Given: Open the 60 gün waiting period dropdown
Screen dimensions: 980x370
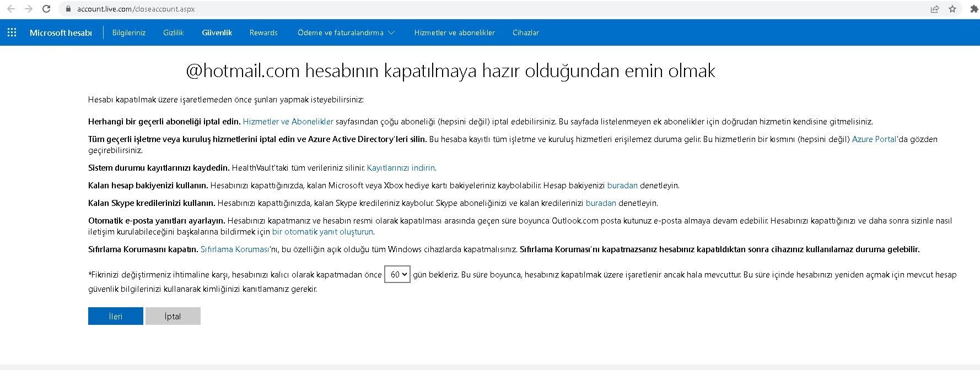Looking at the screenshot, I should click(x=397, y=274).
